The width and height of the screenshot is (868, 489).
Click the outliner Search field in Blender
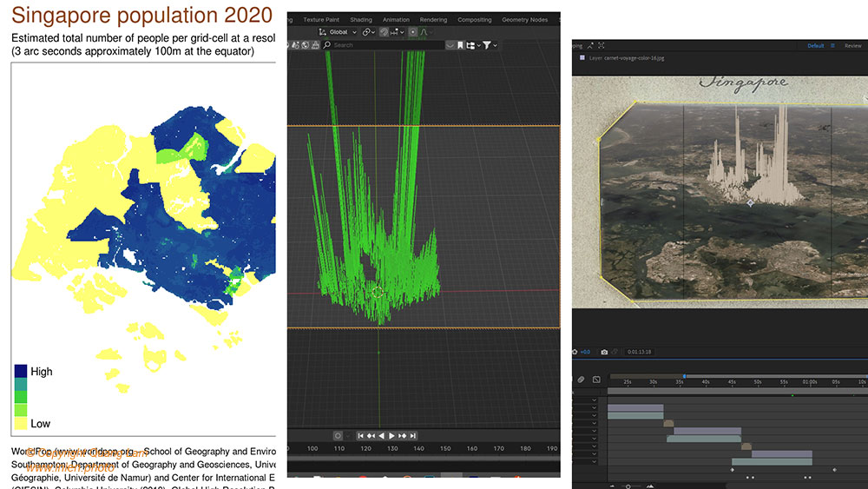click(x=384, y=45)
